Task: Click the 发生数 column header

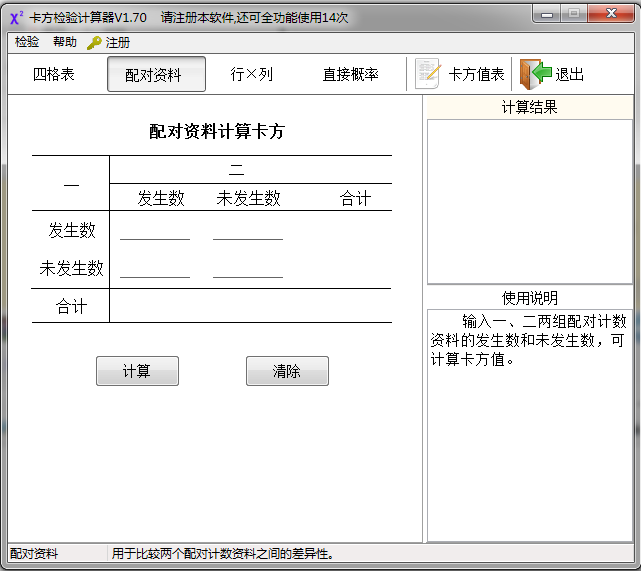Action: 161,198
